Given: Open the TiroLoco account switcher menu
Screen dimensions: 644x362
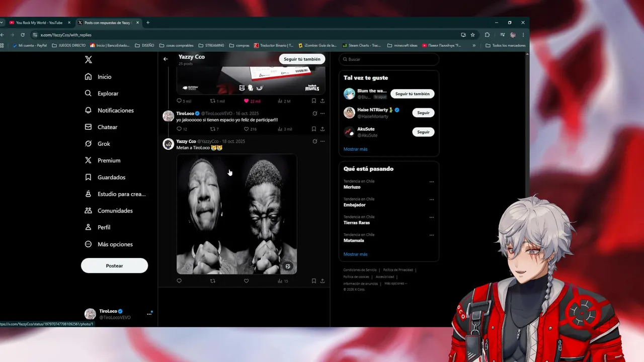Looking at the screenshot, I should click(x=118, y=314).
